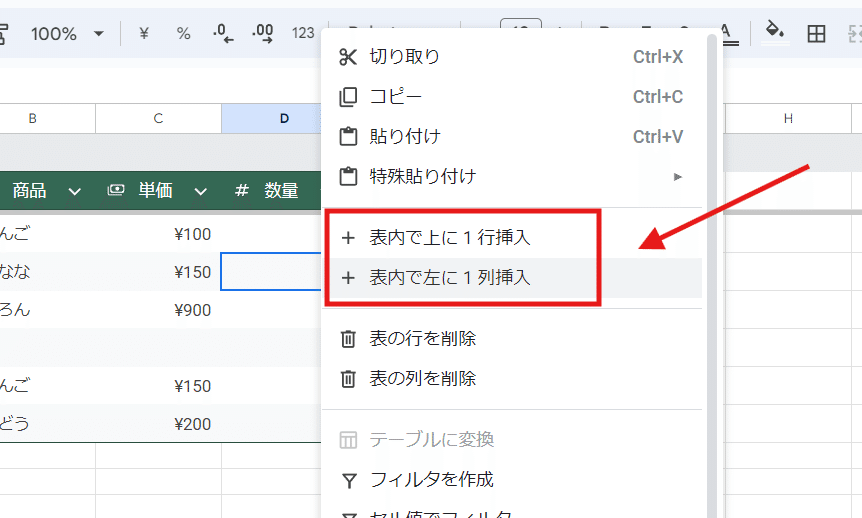
Task: Click the context menu scrollbar
Action: pos(712,275)
